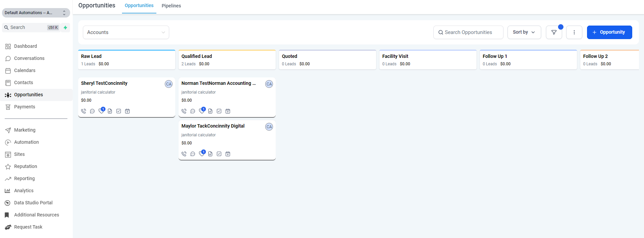Click the phone call icon on Sheryl TestConcinnity card

[84, 111]
